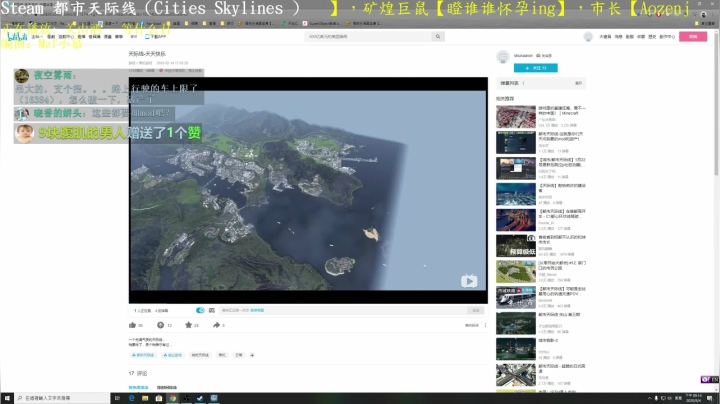Open the shunaaron uploader name link

click(523, 56)
